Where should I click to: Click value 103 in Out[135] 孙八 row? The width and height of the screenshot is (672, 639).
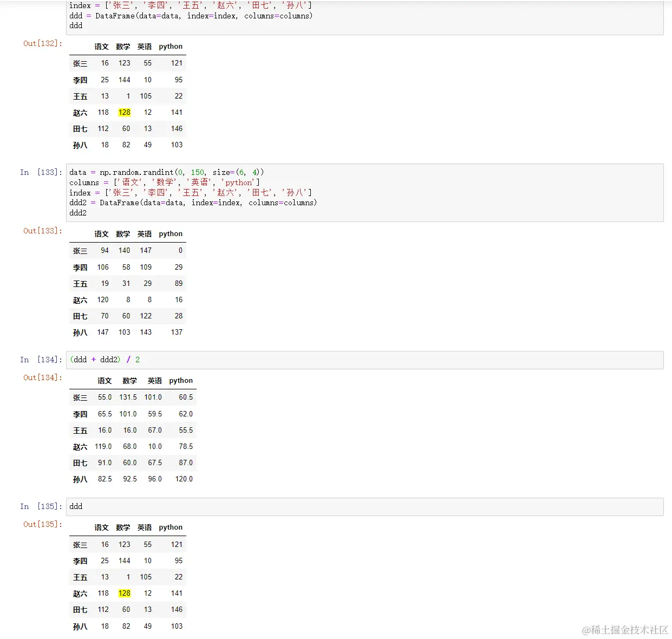(177, 626)
